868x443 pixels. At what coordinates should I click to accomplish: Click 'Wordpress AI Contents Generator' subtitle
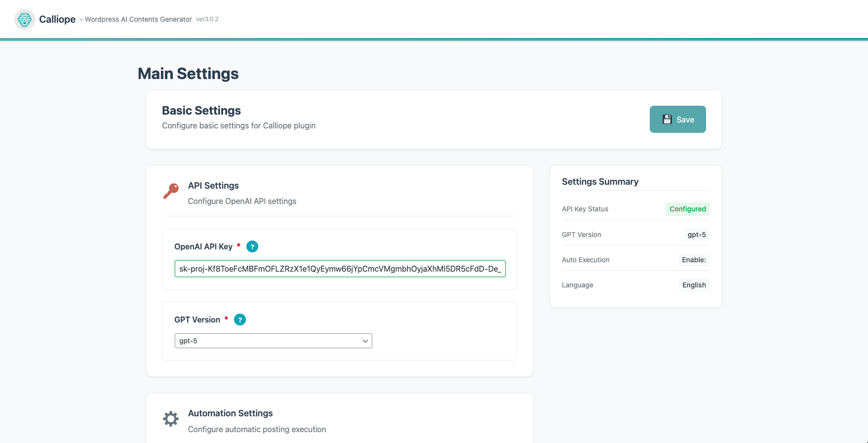tap(138, 19)
